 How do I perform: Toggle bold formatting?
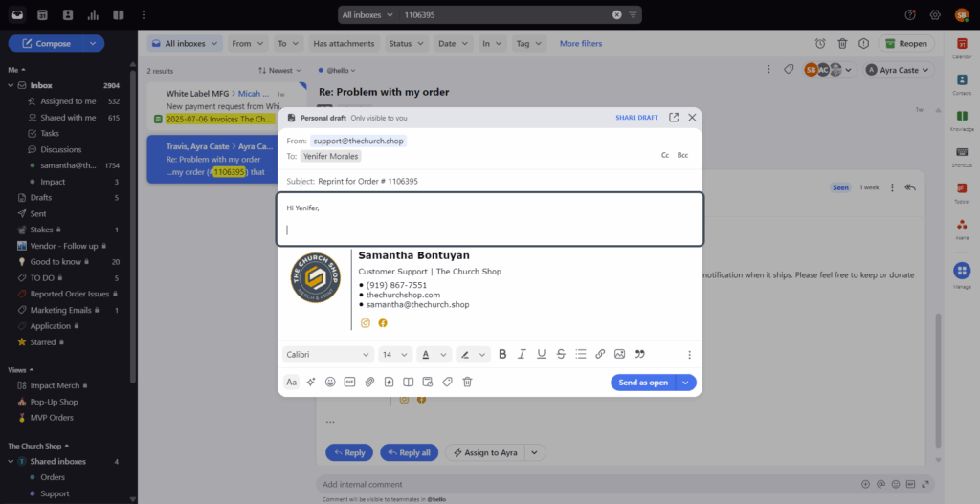pos(502,354)
